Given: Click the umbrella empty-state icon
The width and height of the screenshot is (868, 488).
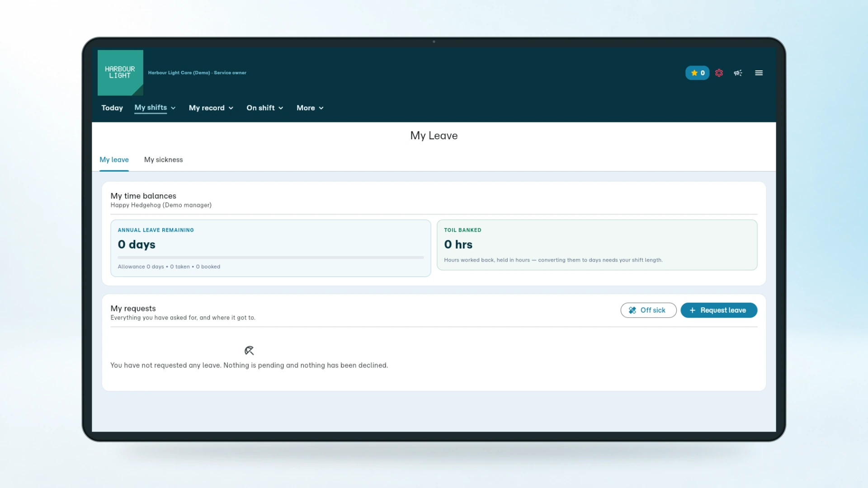Looking at the screenshot, I should (249, 351).
